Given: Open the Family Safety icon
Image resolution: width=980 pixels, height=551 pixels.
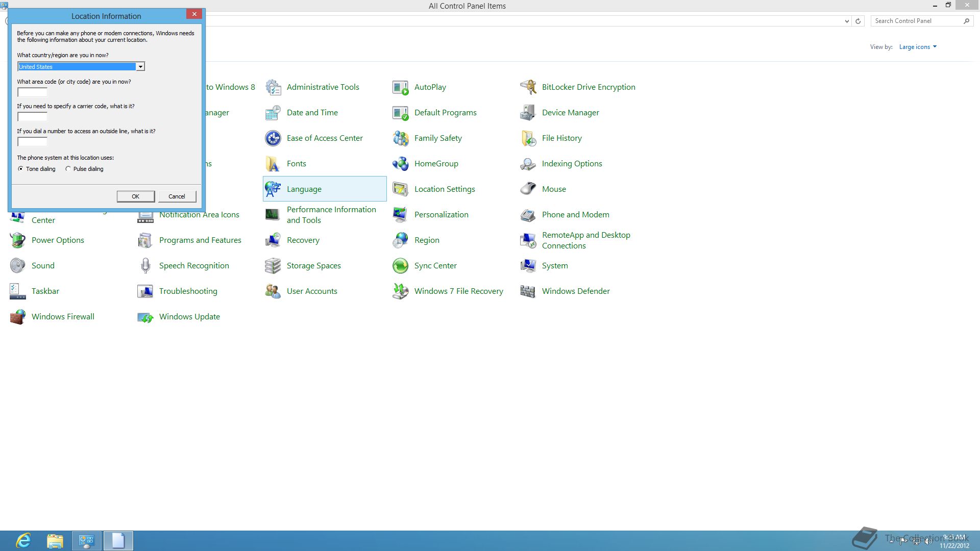Looking at the screenshot, I should (401, 138).
